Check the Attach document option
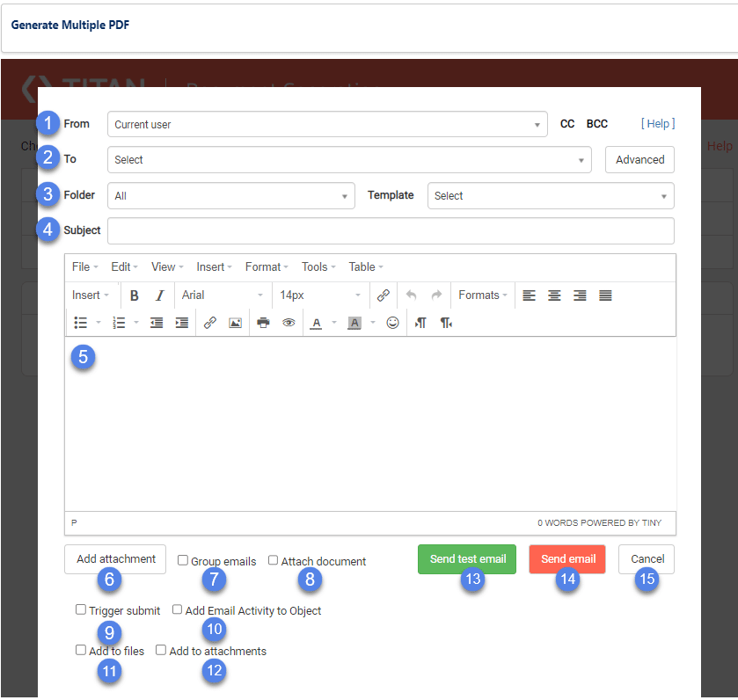Screen dimensions: 738x700 point(273,560)
